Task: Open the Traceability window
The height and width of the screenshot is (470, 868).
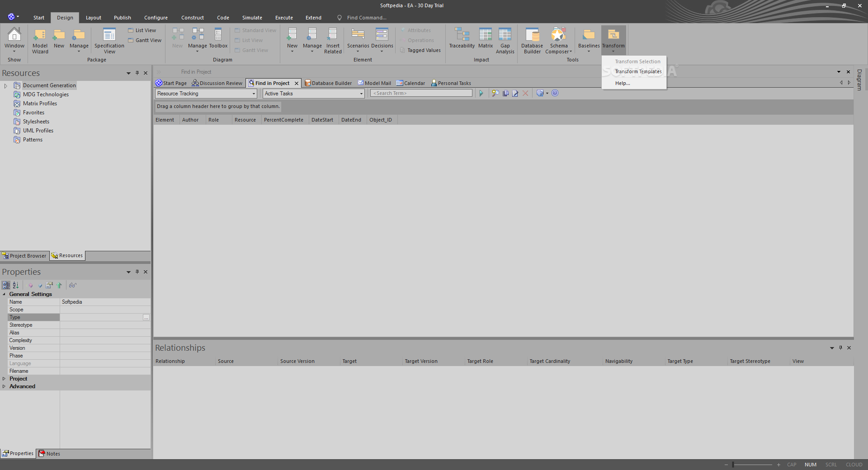Action: click(462, 38)
